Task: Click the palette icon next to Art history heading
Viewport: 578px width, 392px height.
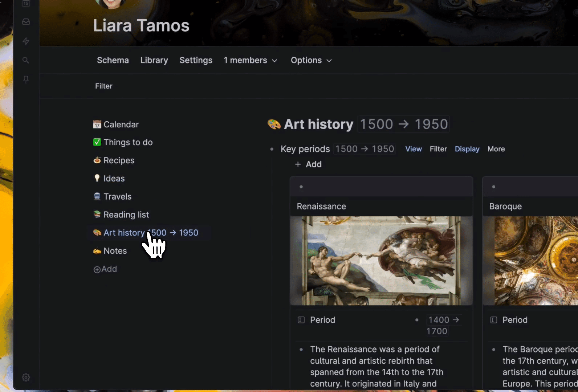Action: tap(274, 124)
